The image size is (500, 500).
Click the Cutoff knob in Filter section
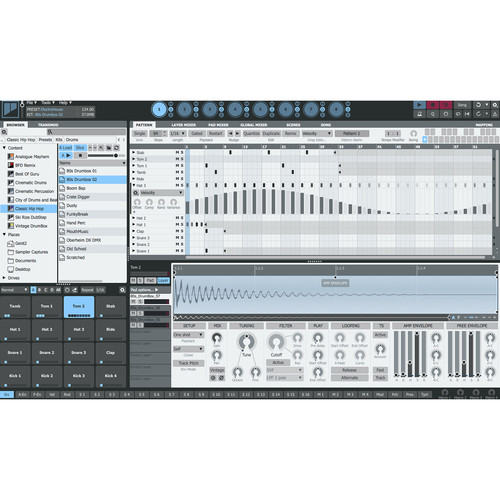[276, 342]
